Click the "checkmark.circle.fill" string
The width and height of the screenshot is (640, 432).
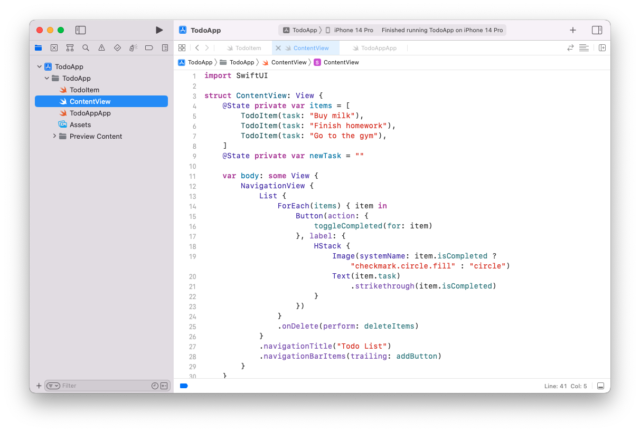(403, 266)
